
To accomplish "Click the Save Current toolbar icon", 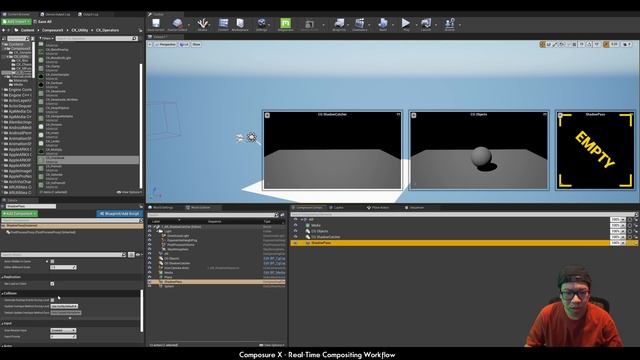I will 156,23.
